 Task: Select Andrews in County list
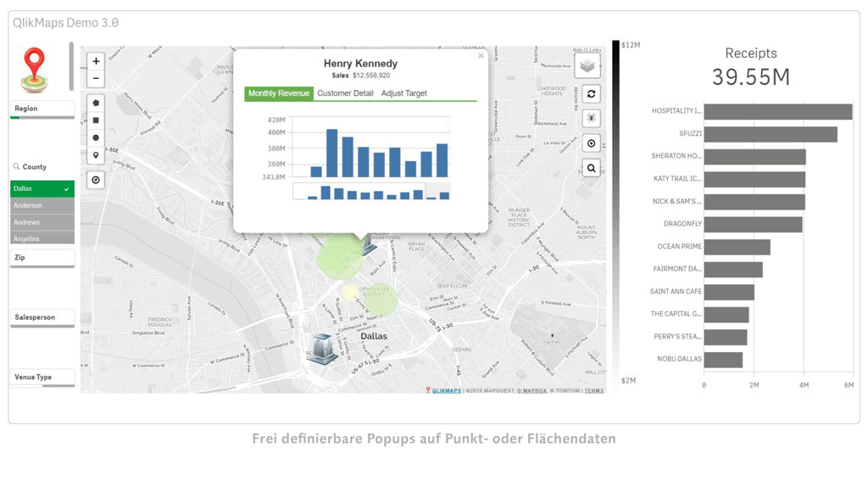pyautogui.click(x=42, y=222)
